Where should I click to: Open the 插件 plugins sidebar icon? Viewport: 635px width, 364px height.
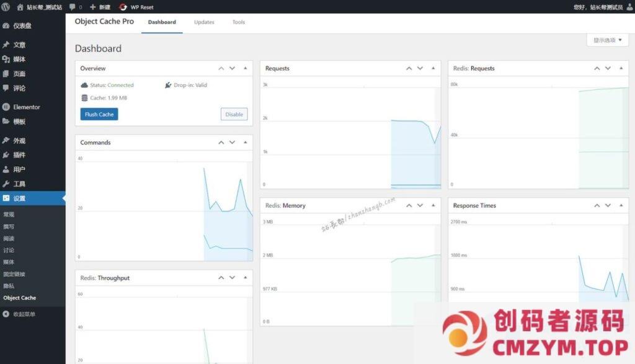[x=6, y=154]
